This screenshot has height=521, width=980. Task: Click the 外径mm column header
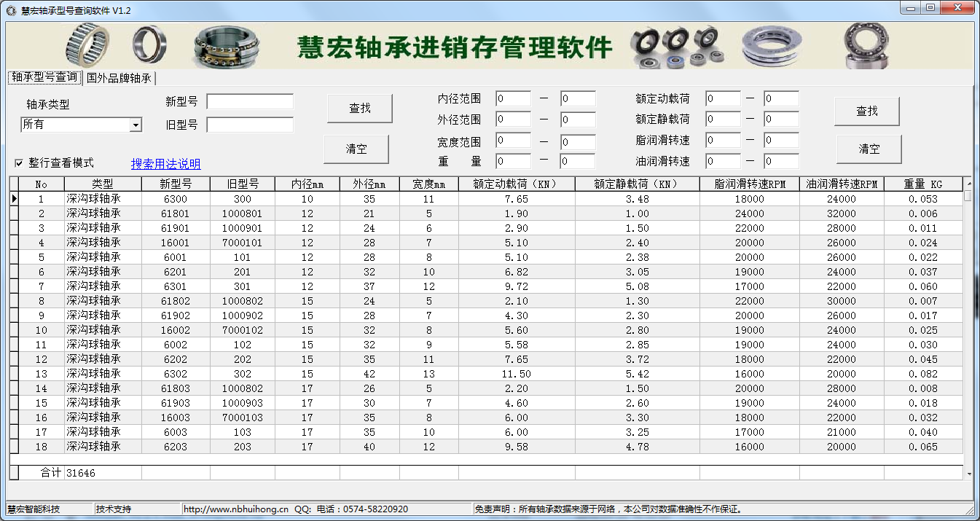click(x=369, y=184)
